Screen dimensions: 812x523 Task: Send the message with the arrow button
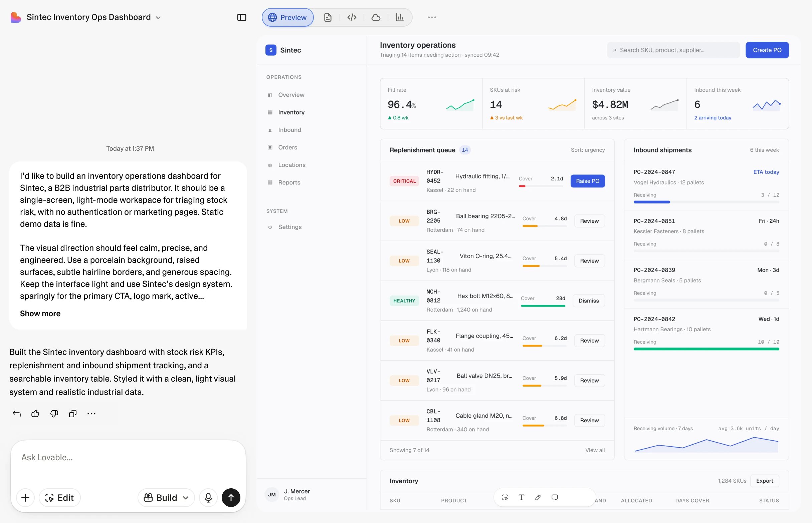(x=231, y=498)
